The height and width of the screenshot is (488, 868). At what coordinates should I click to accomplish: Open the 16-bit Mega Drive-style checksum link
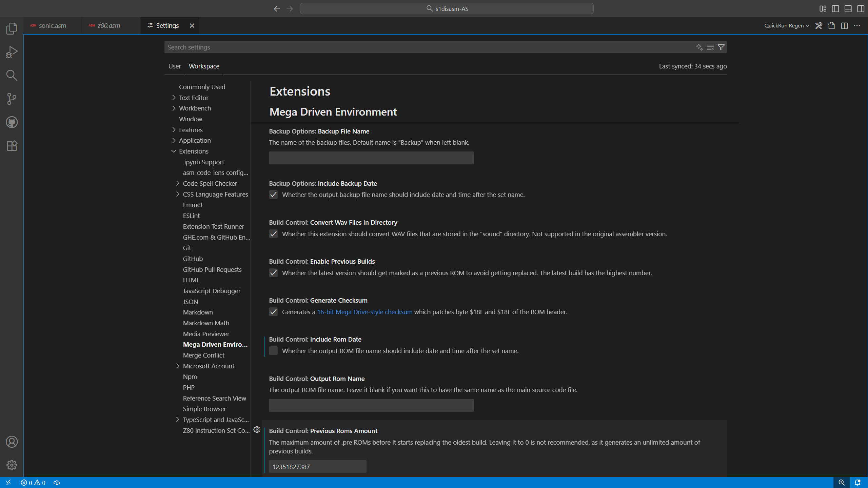coord(364,312)
